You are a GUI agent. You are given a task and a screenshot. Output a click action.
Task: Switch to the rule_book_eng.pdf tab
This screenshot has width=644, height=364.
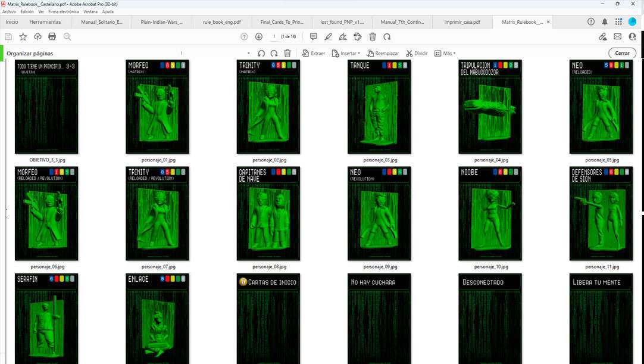(220, 22)
